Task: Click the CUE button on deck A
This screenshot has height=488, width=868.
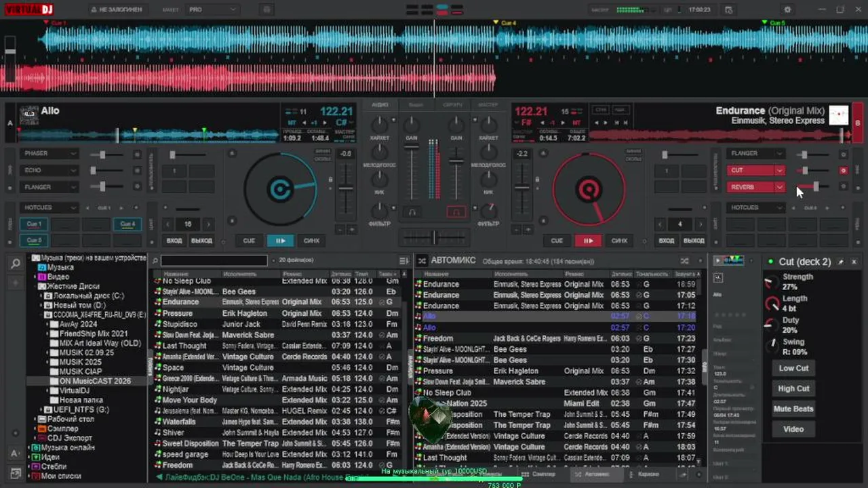Action: (x=249, y=241)
